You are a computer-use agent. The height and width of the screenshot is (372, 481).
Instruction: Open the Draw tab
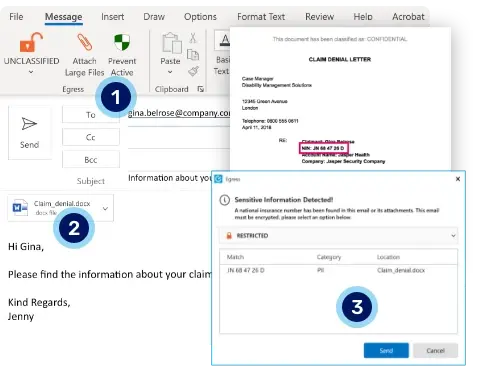pyautogui.click(x=154, y=17)
